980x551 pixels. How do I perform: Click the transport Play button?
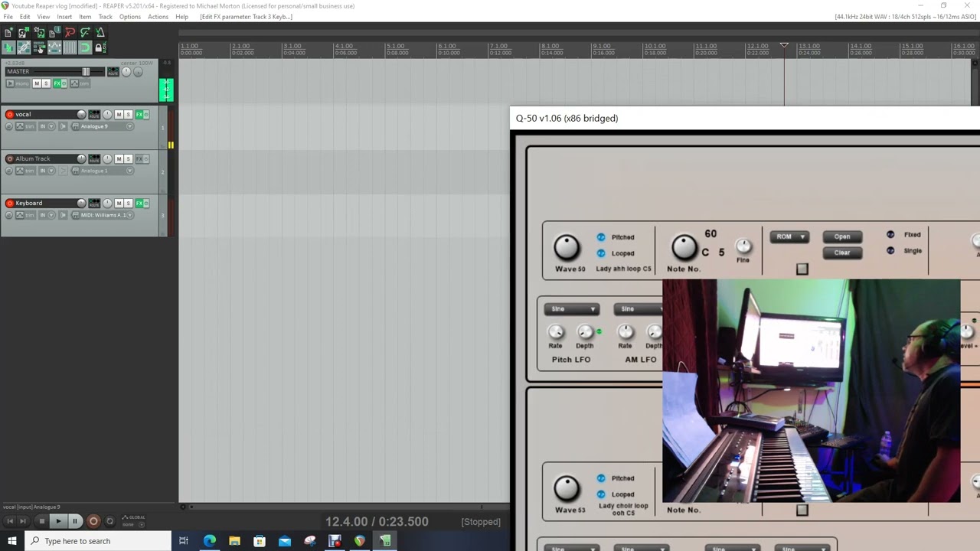[x=58, y=521]
